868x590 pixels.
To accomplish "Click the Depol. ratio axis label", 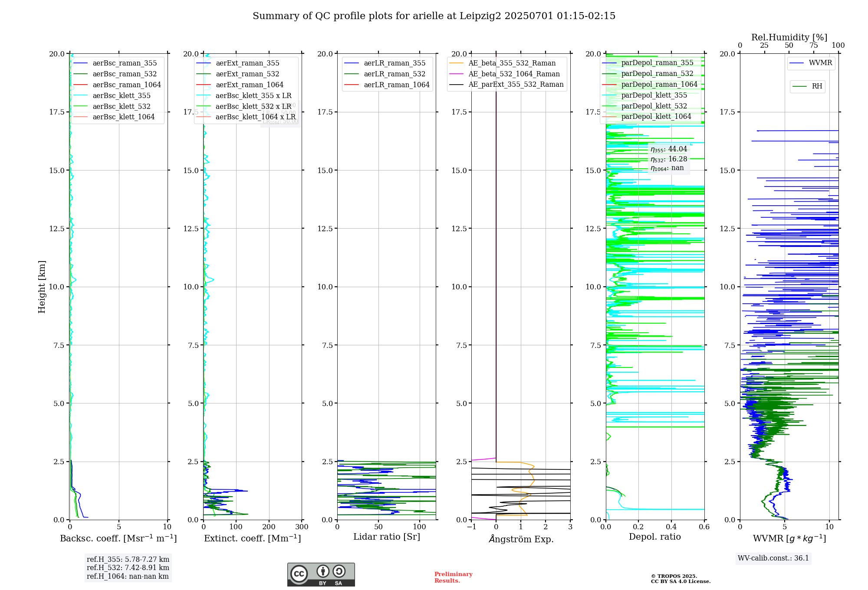I will (655, 537).
